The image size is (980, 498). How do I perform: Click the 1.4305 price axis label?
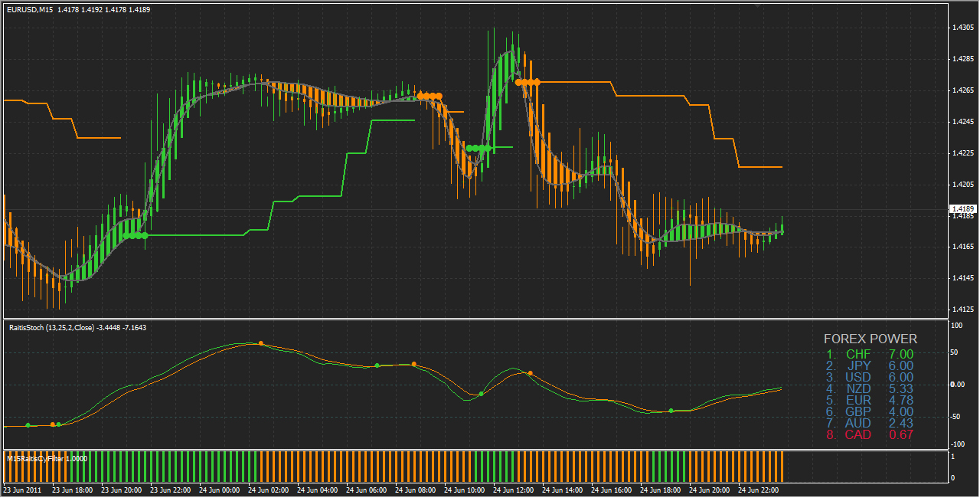click(963, 28)
